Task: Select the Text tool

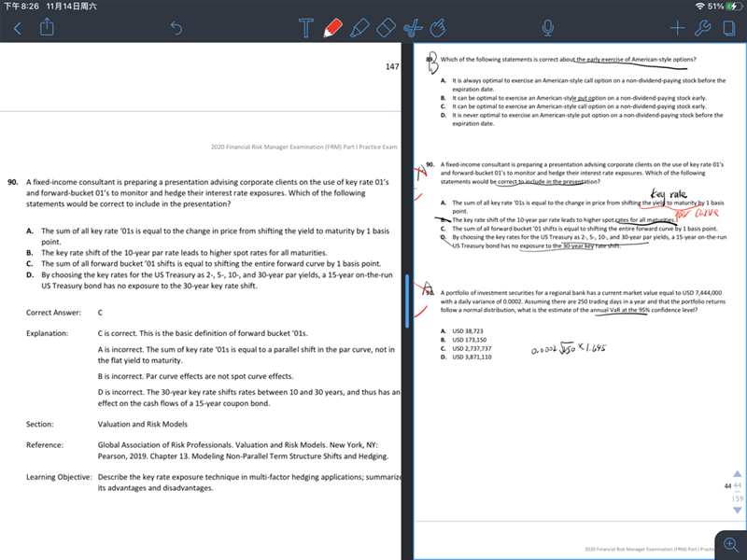Action: pos(306,28)
